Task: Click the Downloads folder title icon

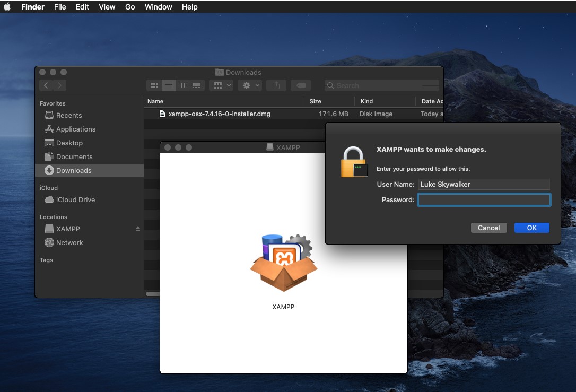Action: pyautogui.click(x=219, y=72)
